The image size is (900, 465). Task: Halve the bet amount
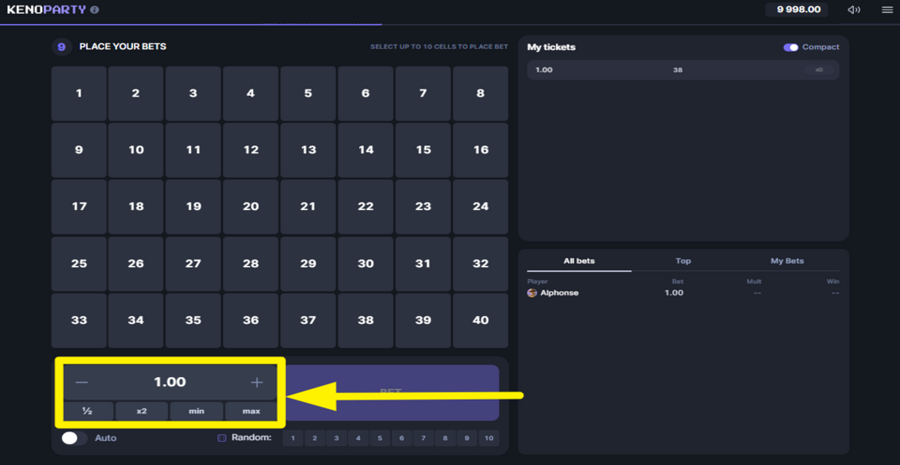pyautogui.click(x=87, y=411)
